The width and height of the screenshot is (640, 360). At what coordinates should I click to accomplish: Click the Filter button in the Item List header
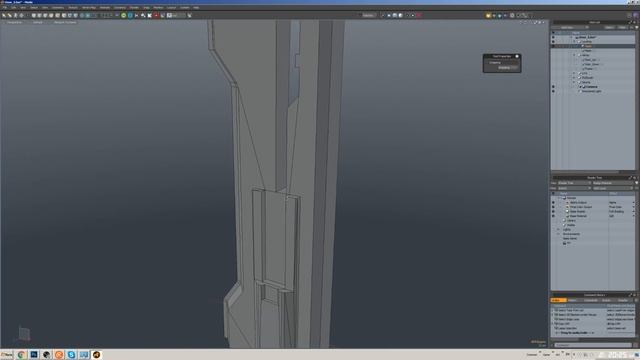coord(622,27)
